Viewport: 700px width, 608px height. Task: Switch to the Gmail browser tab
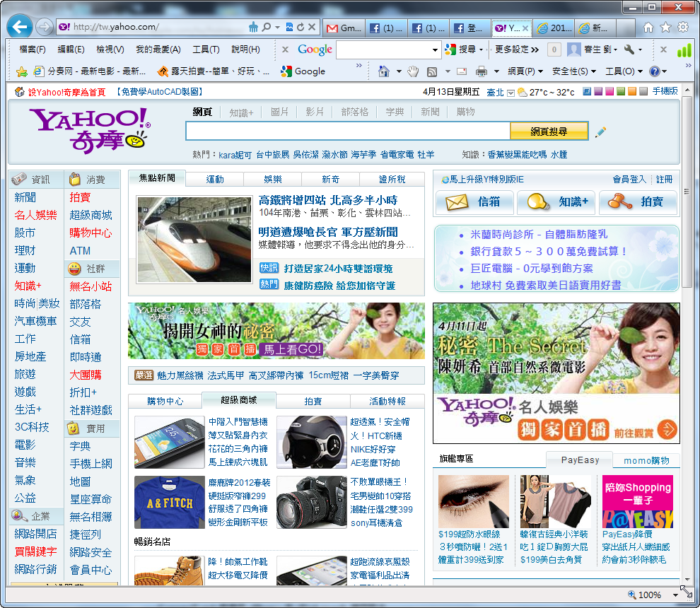tap(344, 28)
